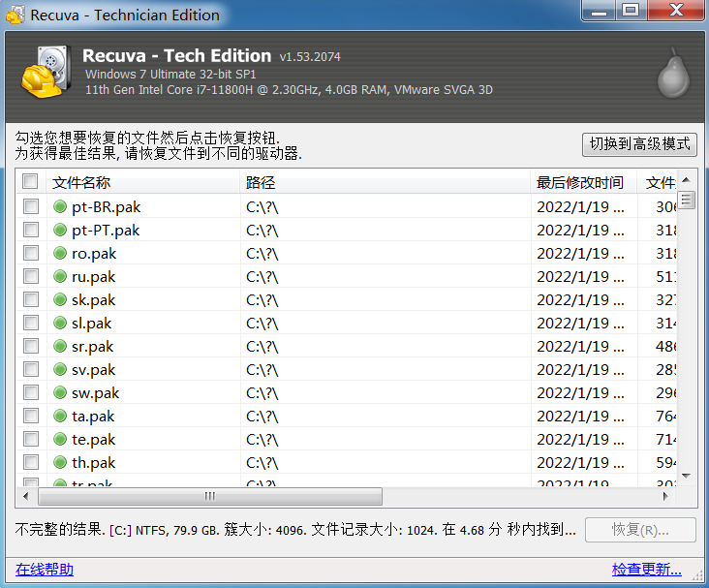Check the box for sv.pak
The image size is (709, 588).
[x=31, y=369]
